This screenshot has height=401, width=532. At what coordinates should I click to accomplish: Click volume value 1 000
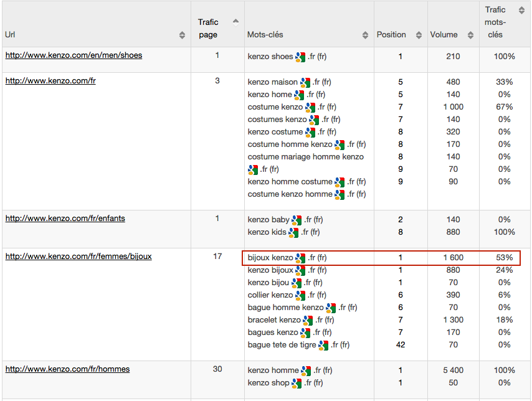pyautogui.click(x=454, y=107)
